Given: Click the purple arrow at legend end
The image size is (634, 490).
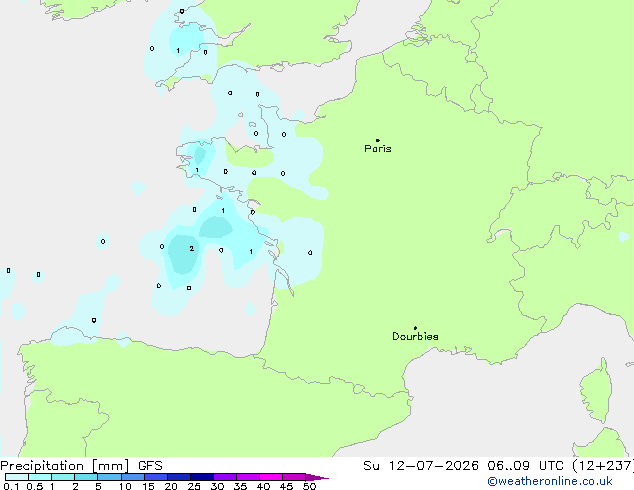Looking at the screenshot, I should [x=317, y=477].
